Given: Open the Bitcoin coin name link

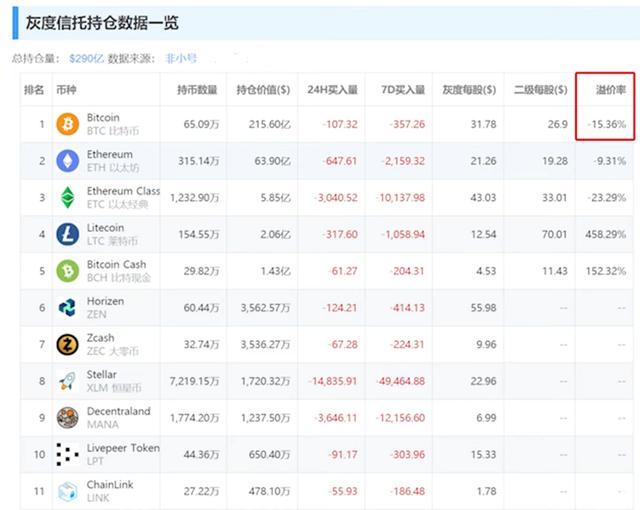Looking at the screenshot, I should pos(103,118).
